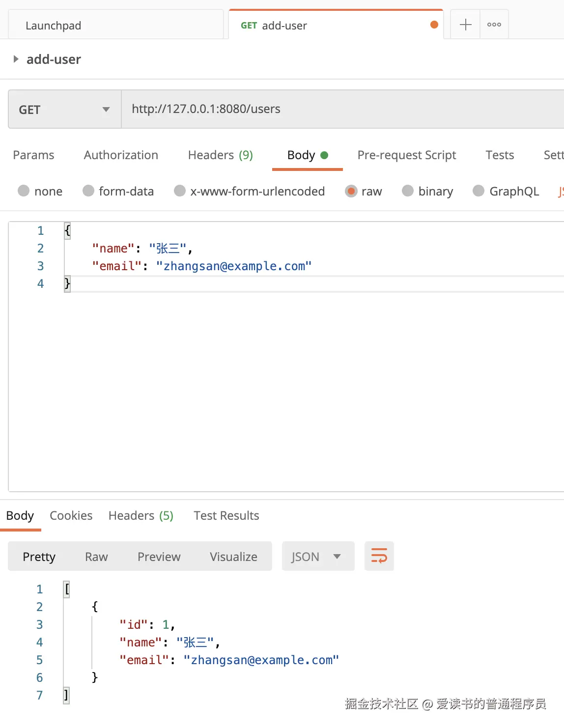Image resolution: width=564 pixels, height=728 pixels.
Task: Show response Cookies tab
Action: (x=71, y=516)
